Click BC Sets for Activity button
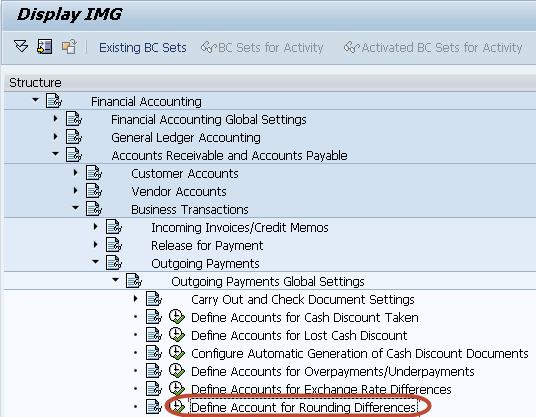The width and height of the screenshot is (536, 417). (262, 48)
